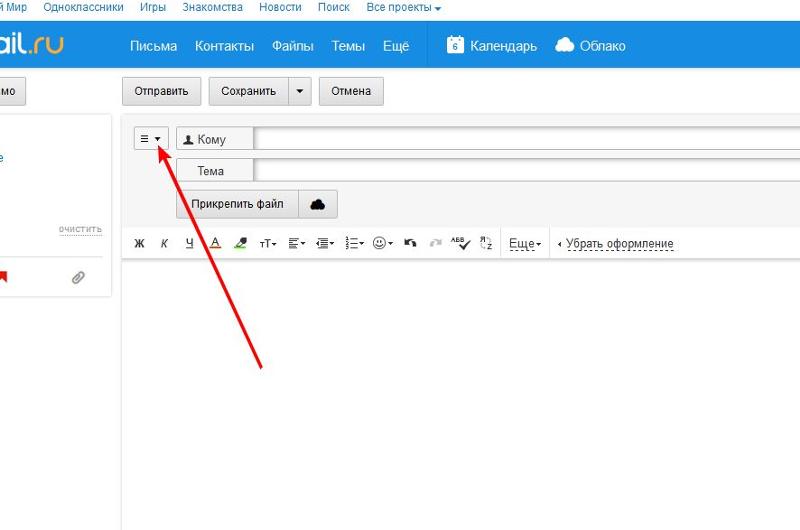
Task: Click the redo arrow icon
Action: 435,243
